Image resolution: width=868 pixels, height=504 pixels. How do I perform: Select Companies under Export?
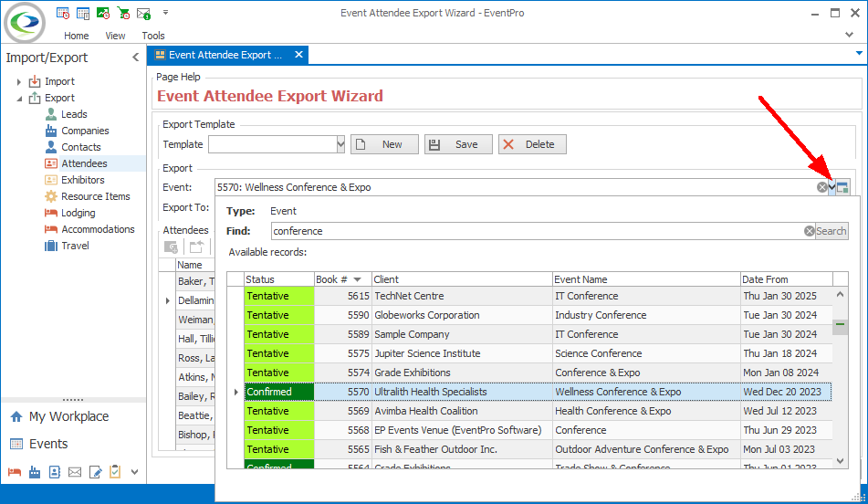tap(85, 131)
